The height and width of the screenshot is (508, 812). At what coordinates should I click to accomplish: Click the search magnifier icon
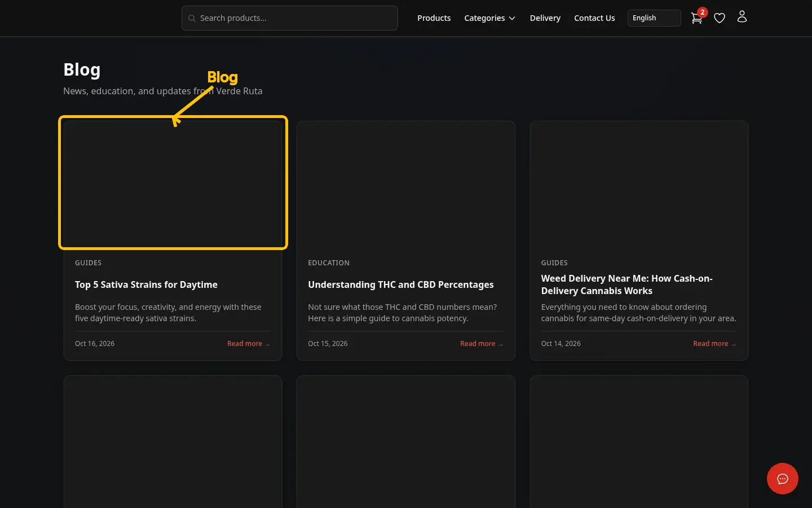tap(192, 18)
